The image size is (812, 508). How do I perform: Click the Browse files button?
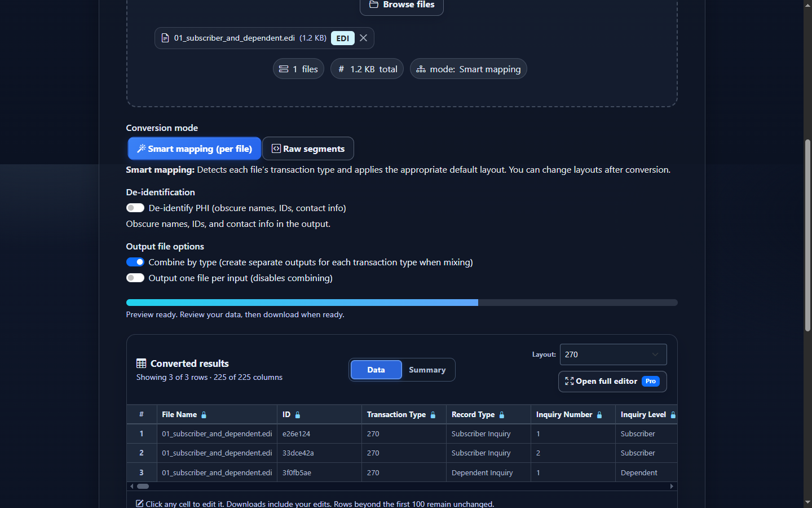[x=401, y=6]
